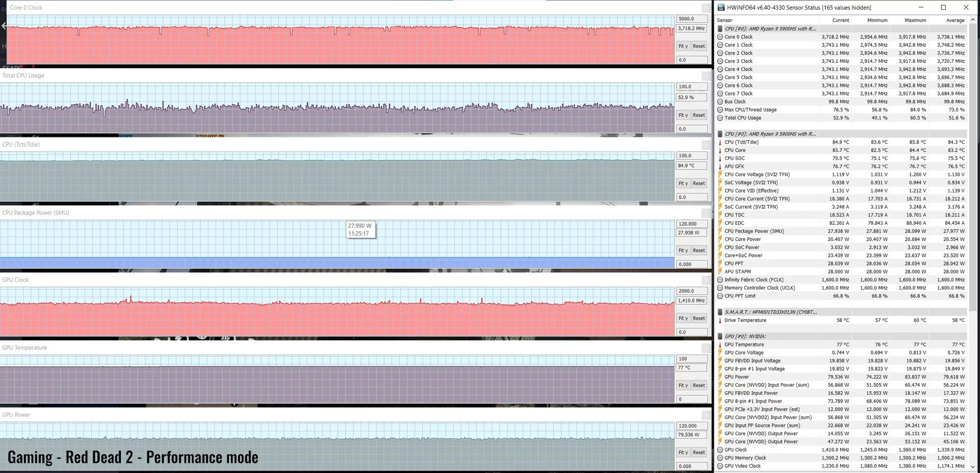Edit the 5000.0 upper limit of Core 0 Clock graph
This screenshot has height=473, width=980.
pos(692,19)
